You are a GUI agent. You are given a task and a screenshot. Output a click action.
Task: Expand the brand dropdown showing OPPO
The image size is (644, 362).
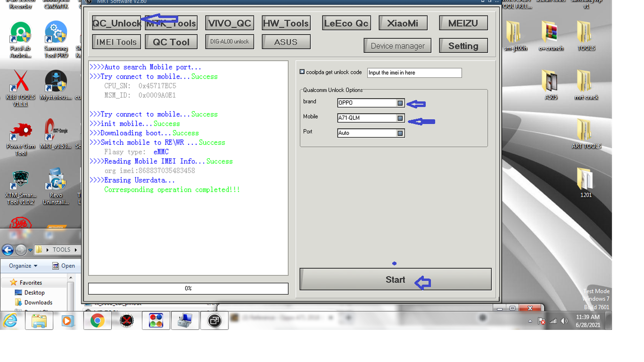click(400, 103)
